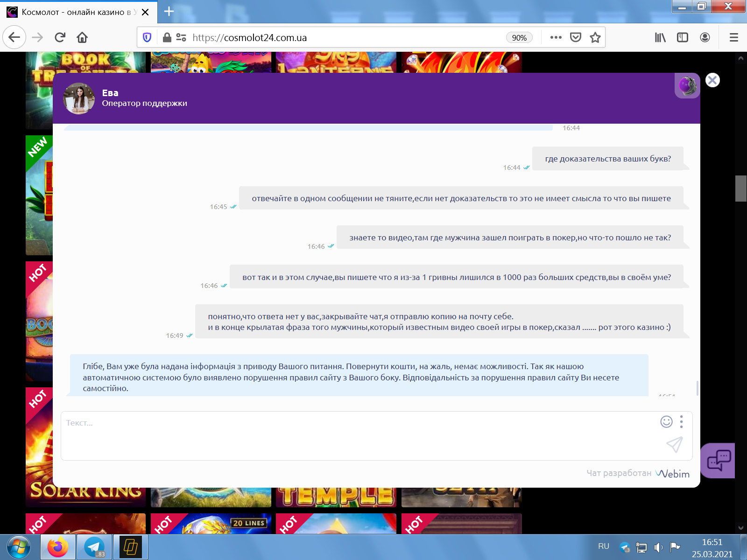The height and width of the screenshot is (560, 747).
Task: Click the address bar URL cosmolot24.com.ua
Action: tap(249, 38)
